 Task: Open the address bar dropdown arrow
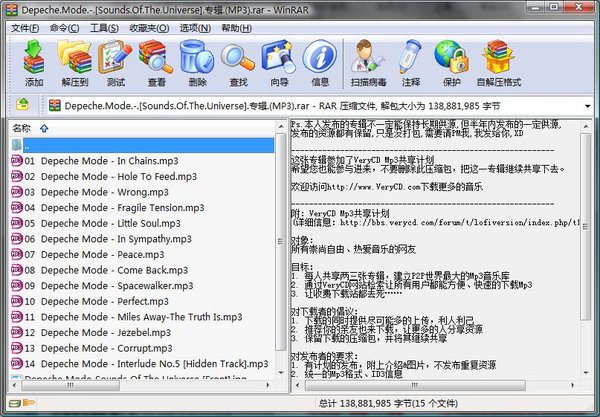tap(587, 106)
